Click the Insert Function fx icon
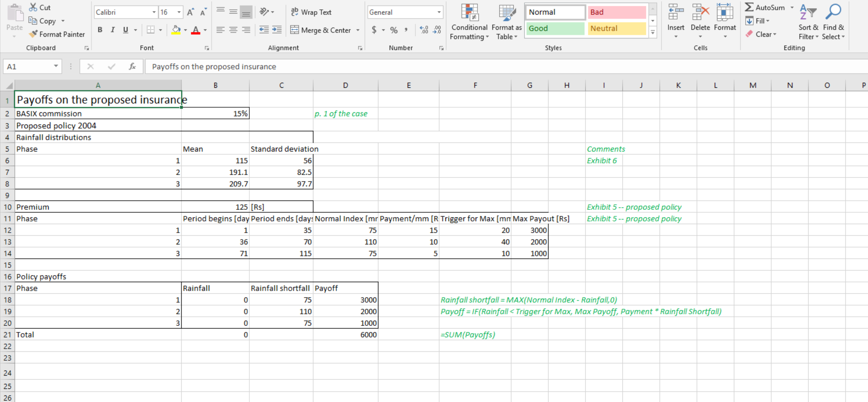 click(x=132, y=66)
